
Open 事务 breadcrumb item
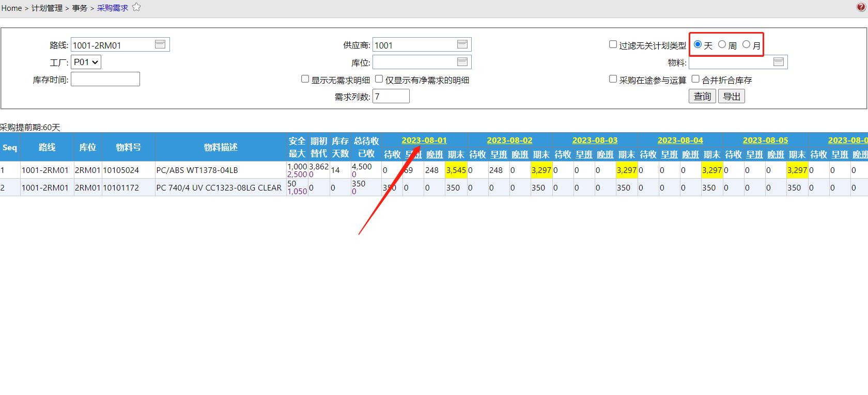(80, 8)
